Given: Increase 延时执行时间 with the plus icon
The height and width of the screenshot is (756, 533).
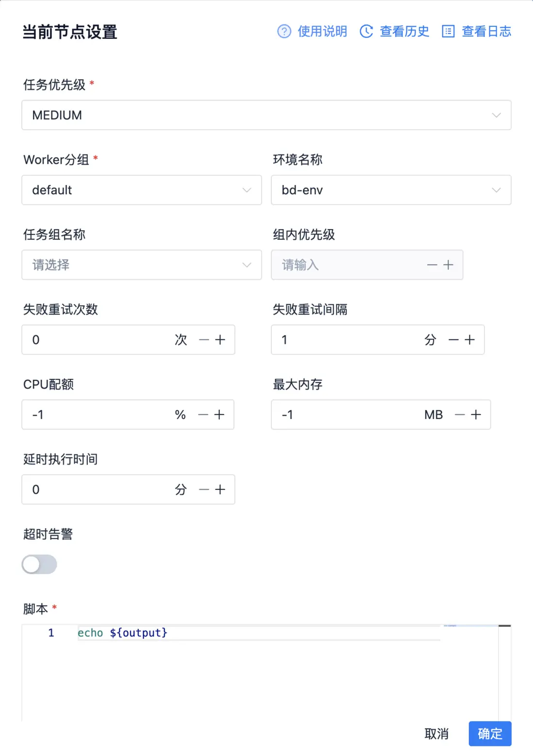Looking at the screenshot, I should [220, 489].
